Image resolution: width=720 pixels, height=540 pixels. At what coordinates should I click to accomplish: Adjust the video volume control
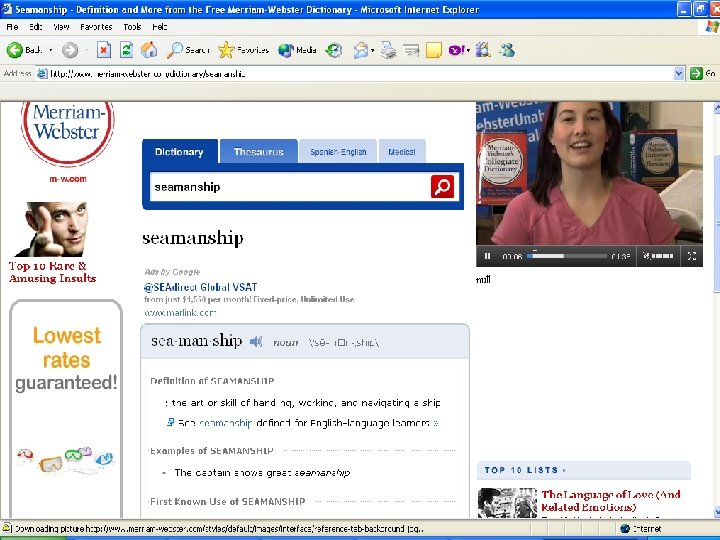(658, 256)
